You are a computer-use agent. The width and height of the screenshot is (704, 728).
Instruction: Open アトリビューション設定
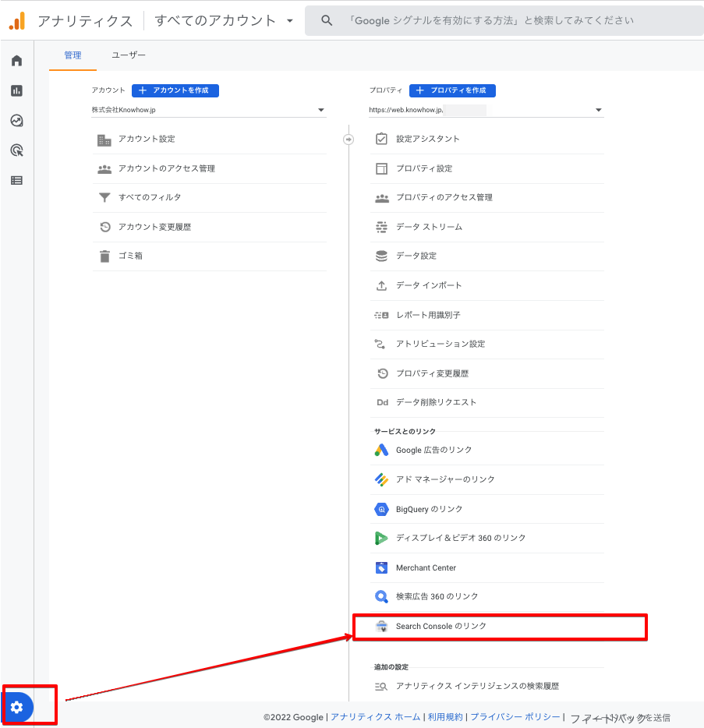(487, 344)
